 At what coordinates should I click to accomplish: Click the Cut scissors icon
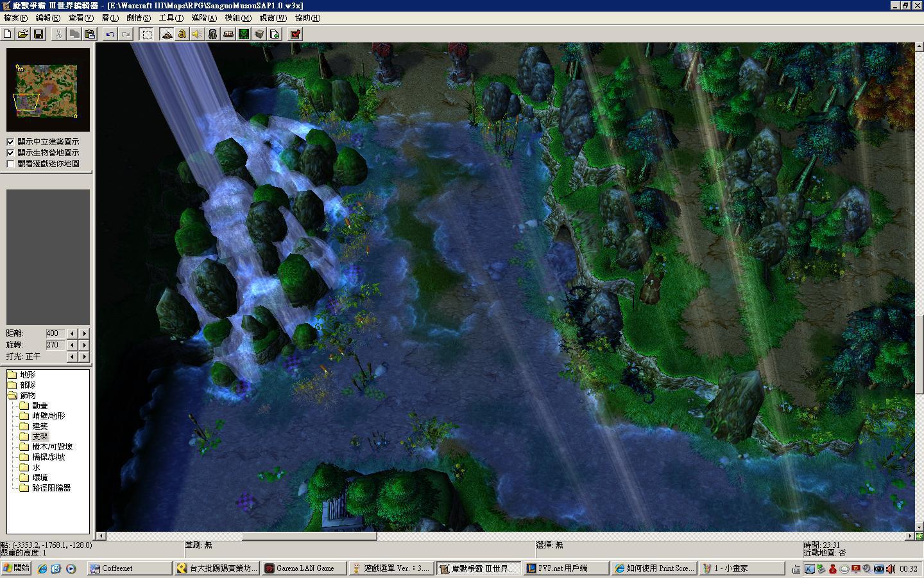pyautogui.click(x=59, y=34)
